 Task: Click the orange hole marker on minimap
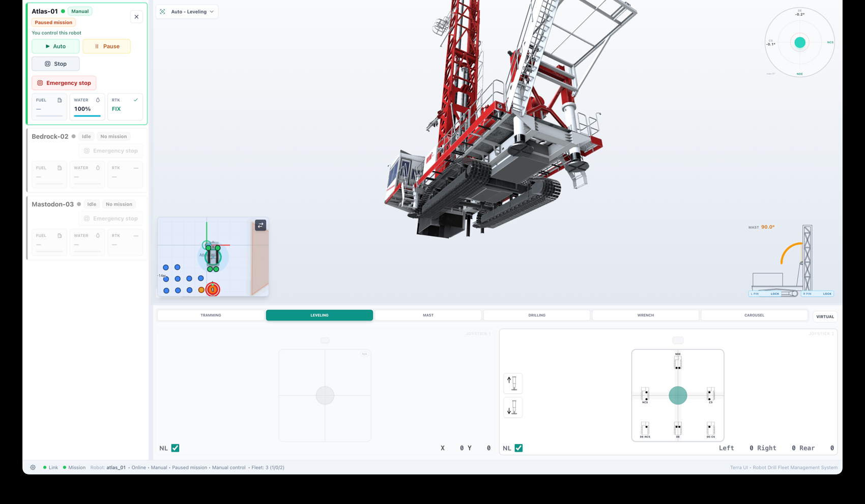201,290
